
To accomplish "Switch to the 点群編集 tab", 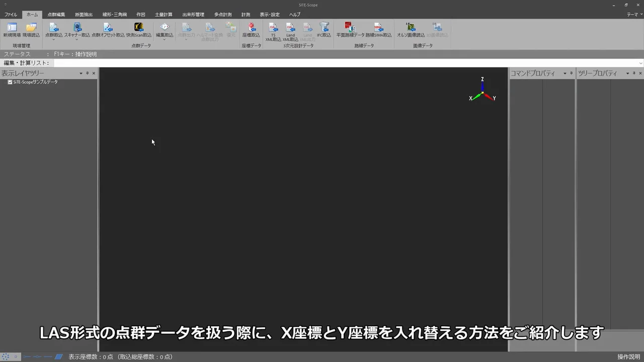I will coord(56,15).
